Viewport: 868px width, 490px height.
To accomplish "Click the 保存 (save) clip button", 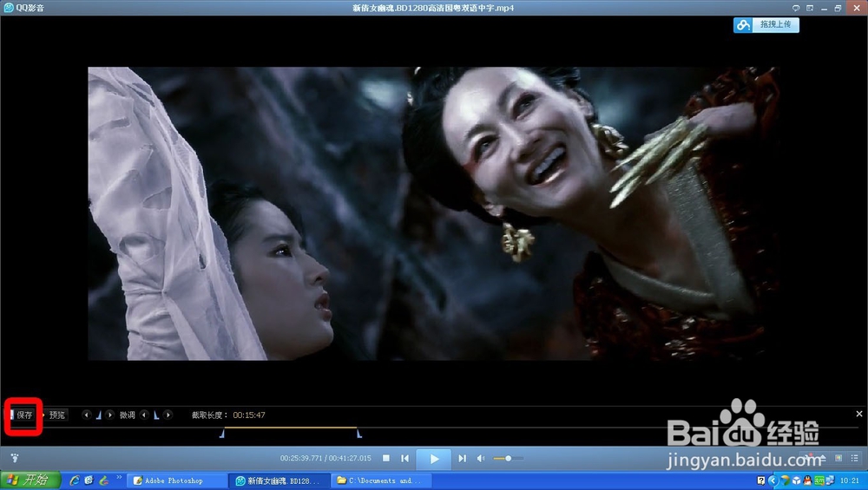I will click(x=23, y=415).
